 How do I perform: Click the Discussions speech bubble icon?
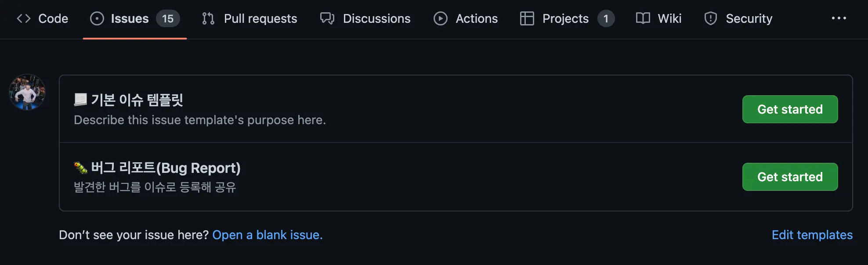tap(327, 18)
